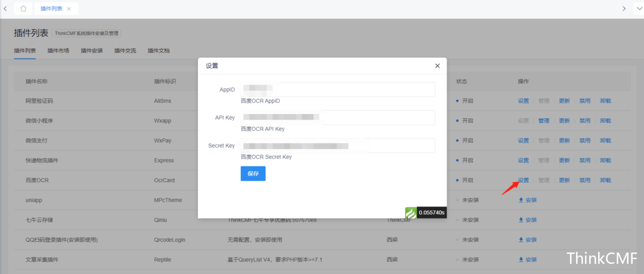Click 卸载 for 百度OCR plugin
The image size is (644, 274).
click(605, 180)
